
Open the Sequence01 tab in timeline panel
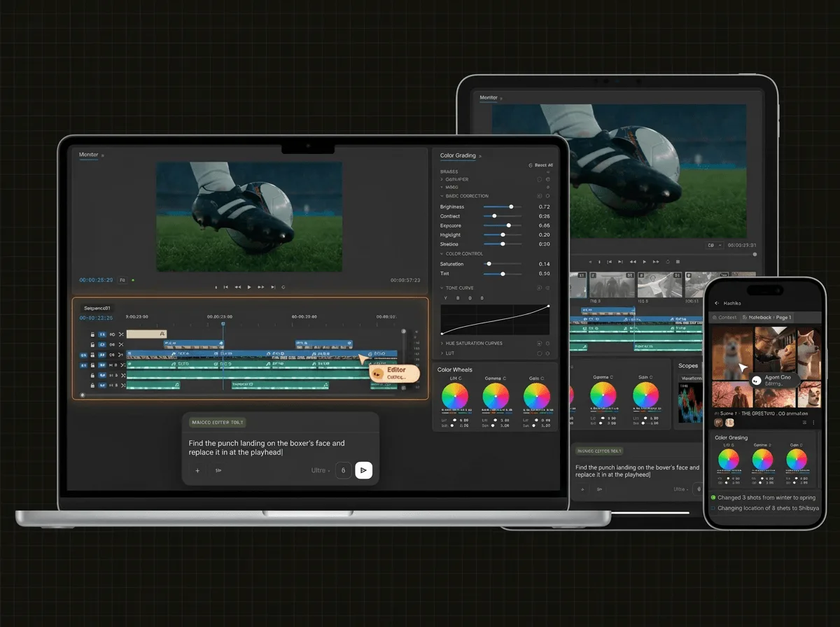[x=97, y=308]
